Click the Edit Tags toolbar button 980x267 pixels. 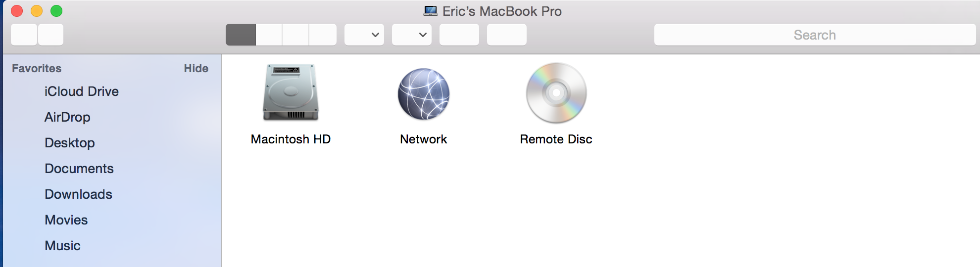(507, 35)
